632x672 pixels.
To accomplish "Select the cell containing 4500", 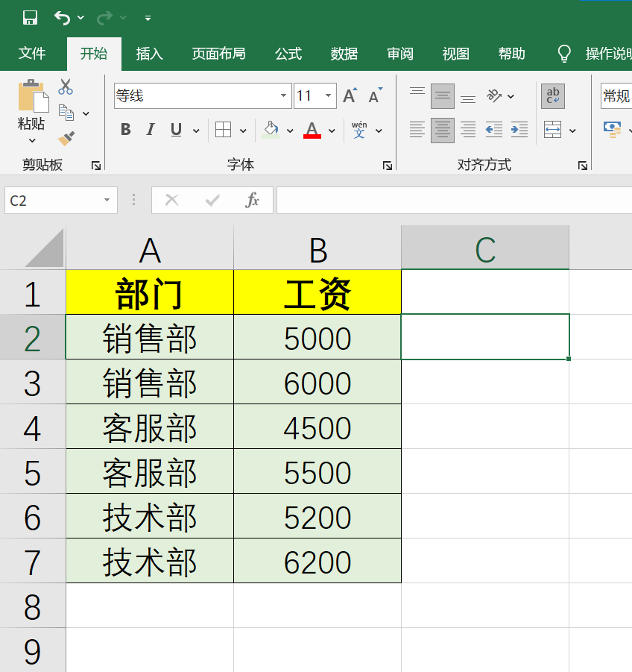I will 317,427.
